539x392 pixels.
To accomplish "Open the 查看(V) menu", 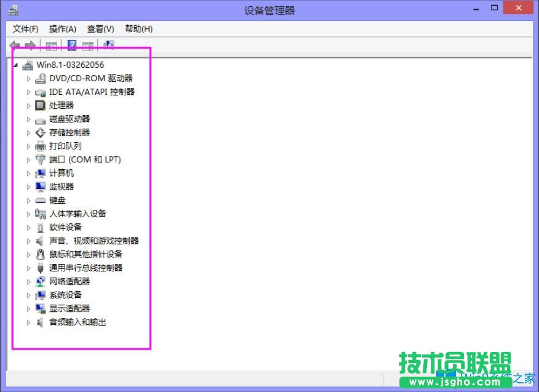I will 100,28.
